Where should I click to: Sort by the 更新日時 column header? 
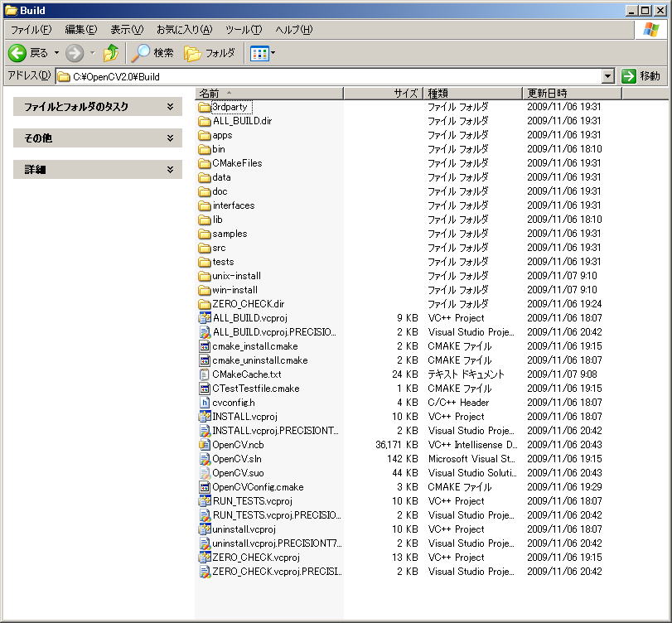572,93
